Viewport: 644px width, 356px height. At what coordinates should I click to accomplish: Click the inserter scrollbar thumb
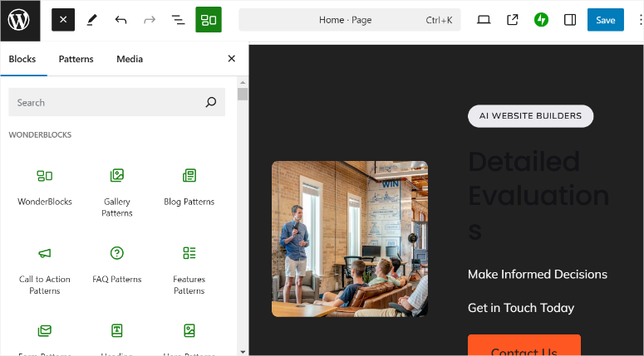click(x=243, y=94)
